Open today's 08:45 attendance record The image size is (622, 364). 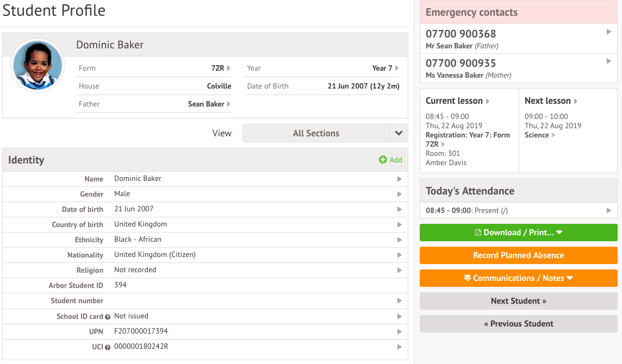tap(518, 211)
